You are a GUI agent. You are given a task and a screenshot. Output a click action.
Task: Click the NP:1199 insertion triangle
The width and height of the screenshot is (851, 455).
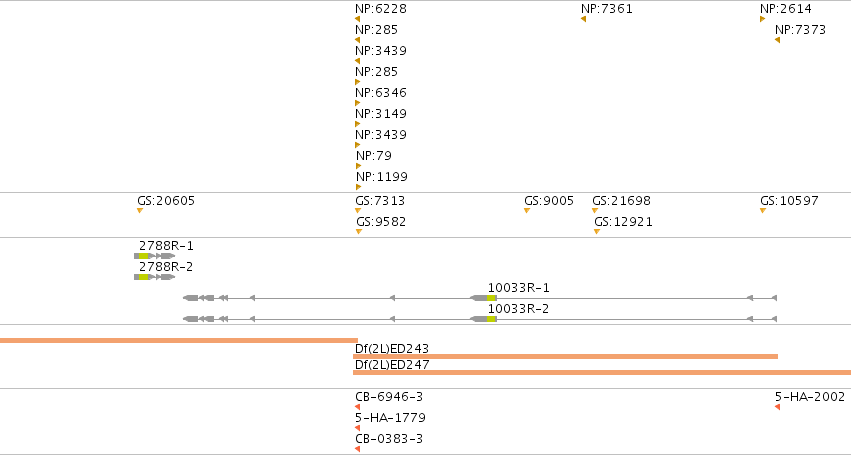tap(358, 187)
